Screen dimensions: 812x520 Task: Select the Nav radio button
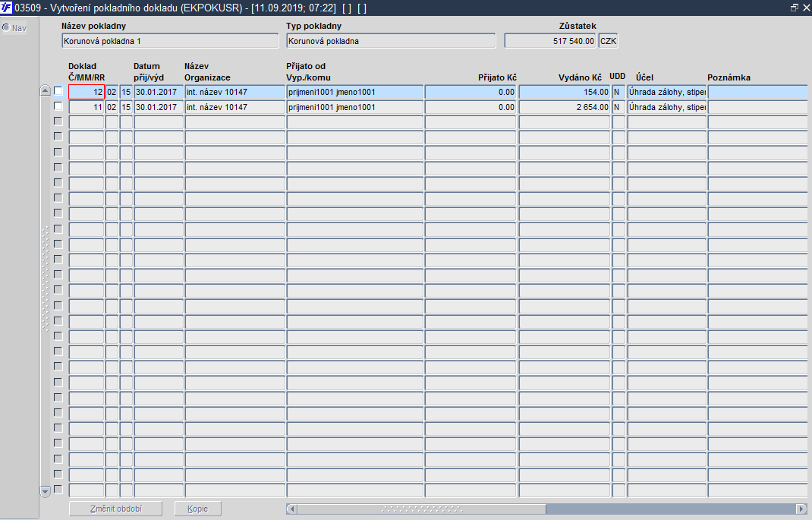click(x=6, y=28)
